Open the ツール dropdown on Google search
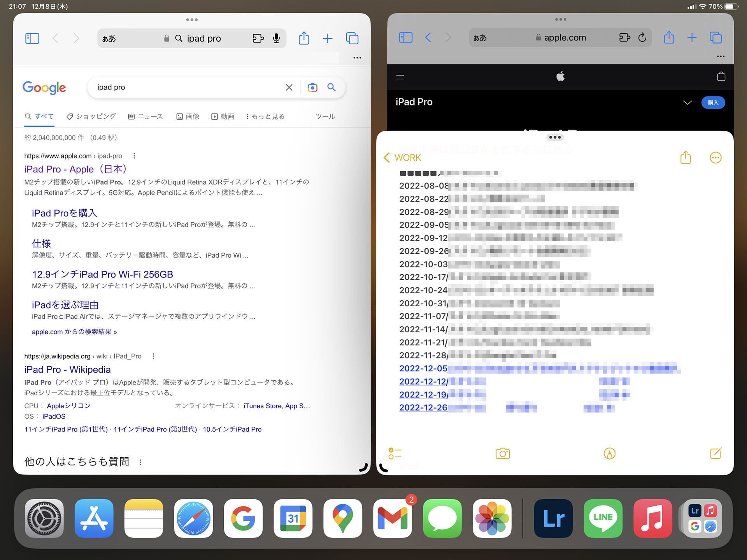Viewport: 747px width, 560px height. [x=325, y=116]
